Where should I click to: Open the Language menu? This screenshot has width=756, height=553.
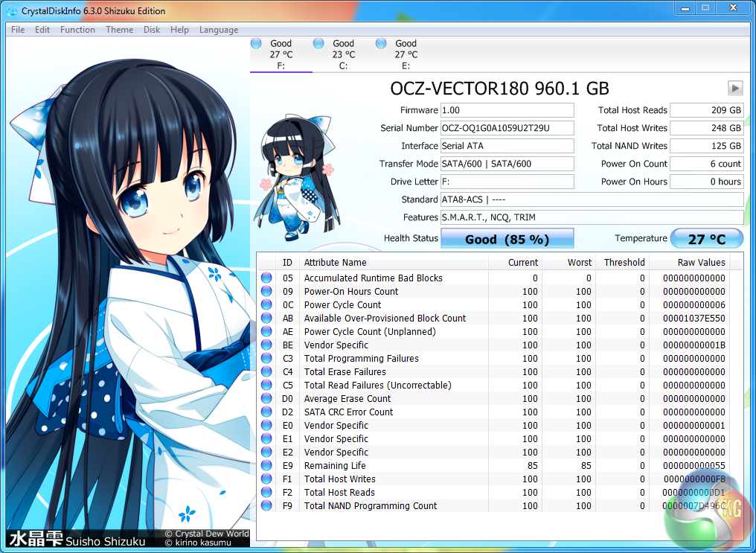tap(219, 30)
